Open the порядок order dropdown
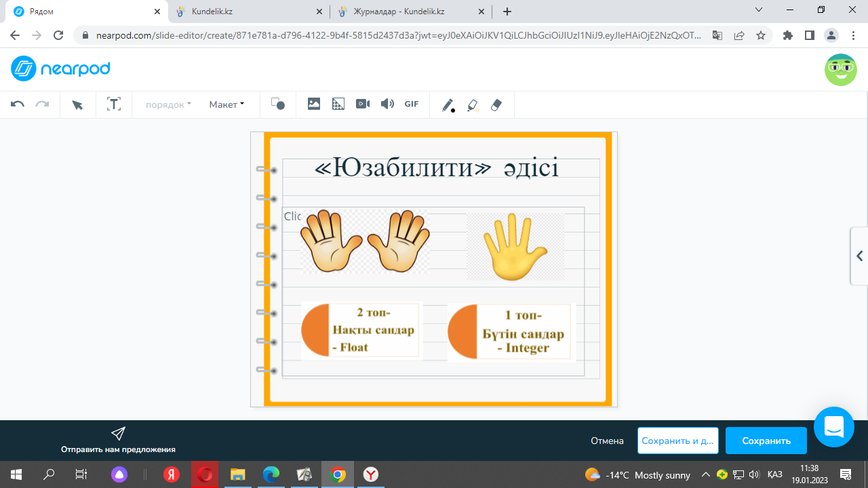This screenshot has height=488, width=868. (x=168, y=104)
